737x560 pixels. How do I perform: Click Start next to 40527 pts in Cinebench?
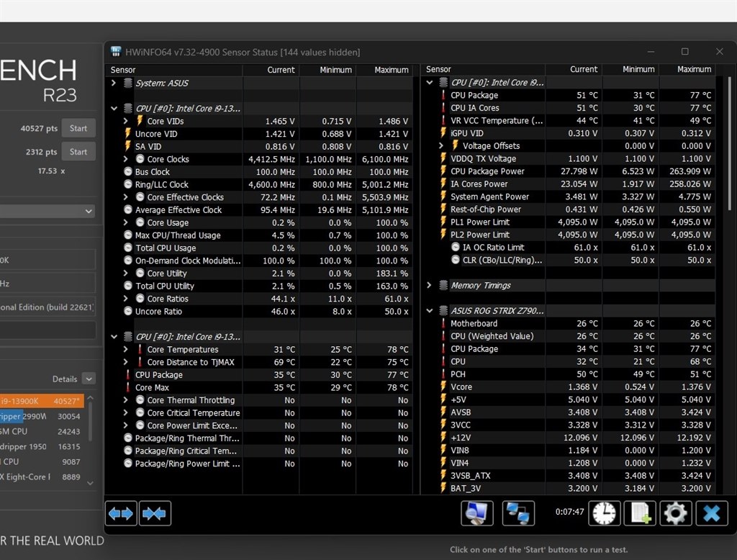(x=78, y=128)
